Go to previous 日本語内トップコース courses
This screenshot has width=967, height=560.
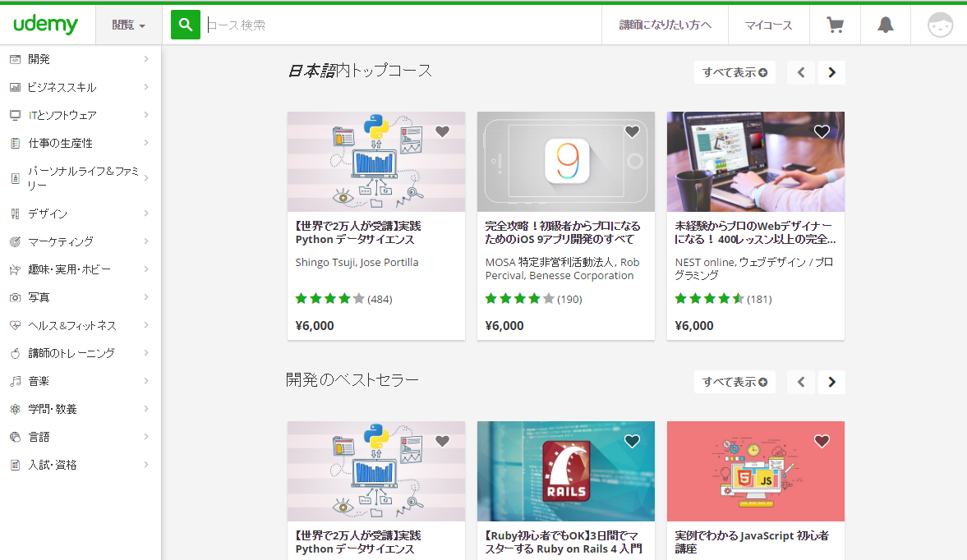pos(801,73)
